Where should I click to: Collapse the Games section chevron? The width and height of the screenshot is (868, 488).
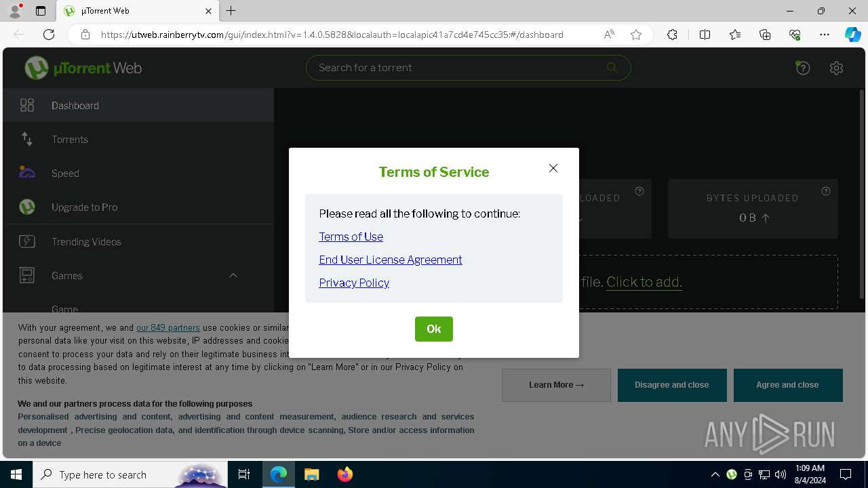[x=233, y=275]
